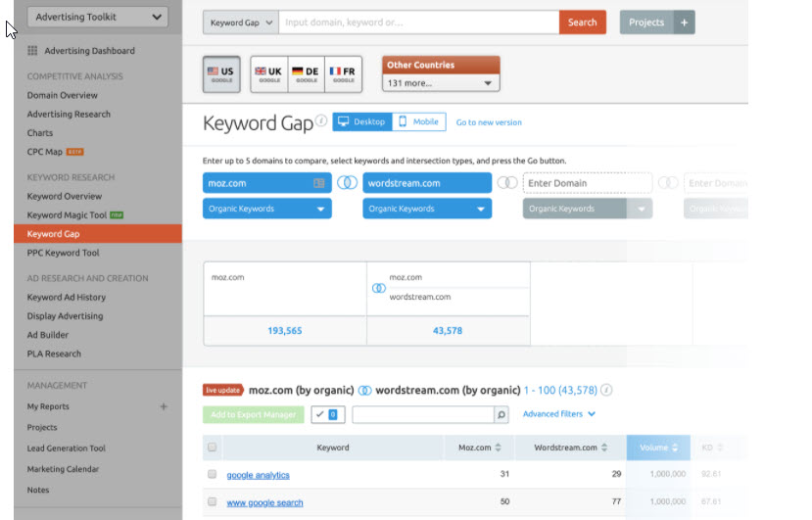Click intersection icon after wordstream.com
The width and height of the screenshot is (812, 520).
point(507,183)
